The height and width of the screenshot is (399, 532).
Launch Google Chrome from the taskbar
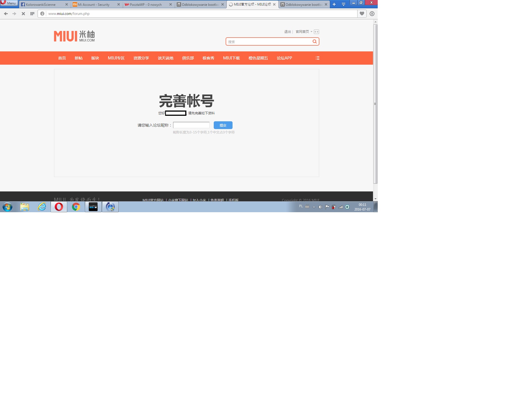pyautogui.click(x=76, y=207)
